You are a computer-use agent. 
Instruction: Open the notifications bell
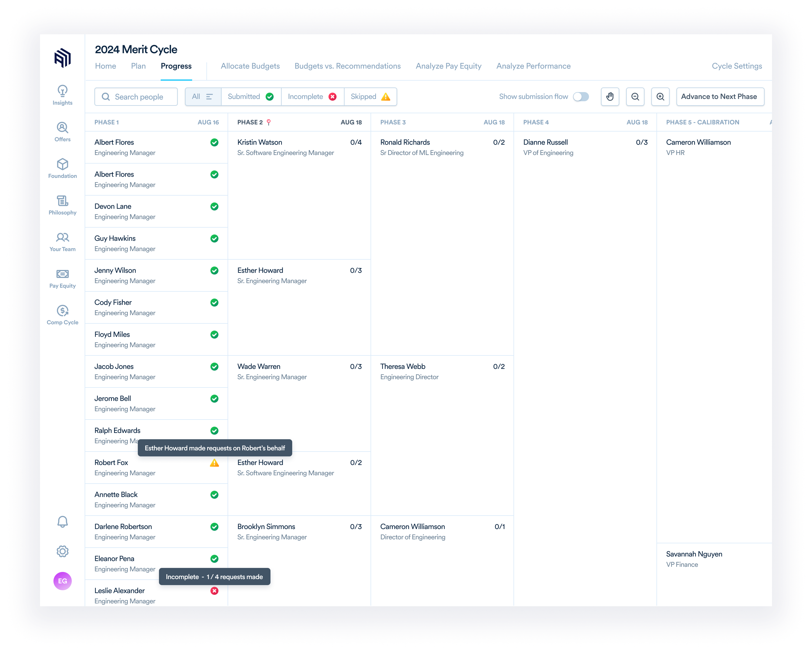tap(63, 522)
